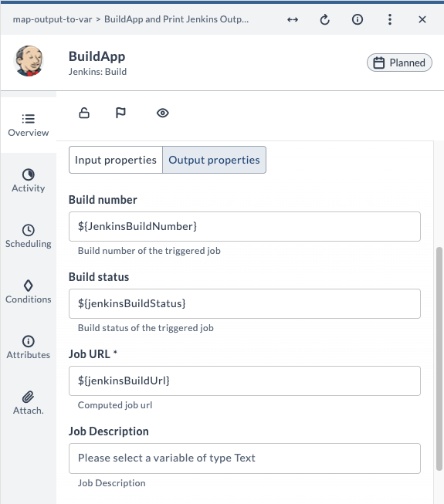This screenshot has height=504, width=444.
Task: Click the Build number variable field
Action: click(245, 227)
